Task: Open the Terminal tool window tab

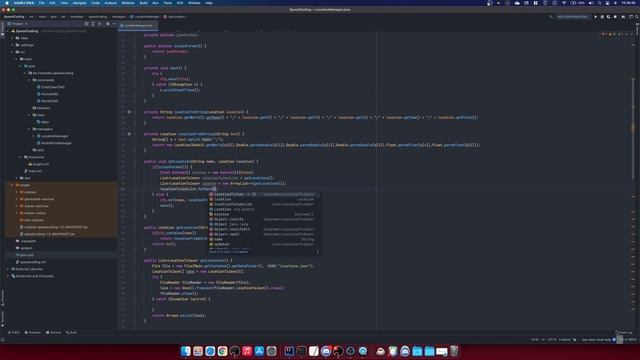Action: tap(53, 333)
